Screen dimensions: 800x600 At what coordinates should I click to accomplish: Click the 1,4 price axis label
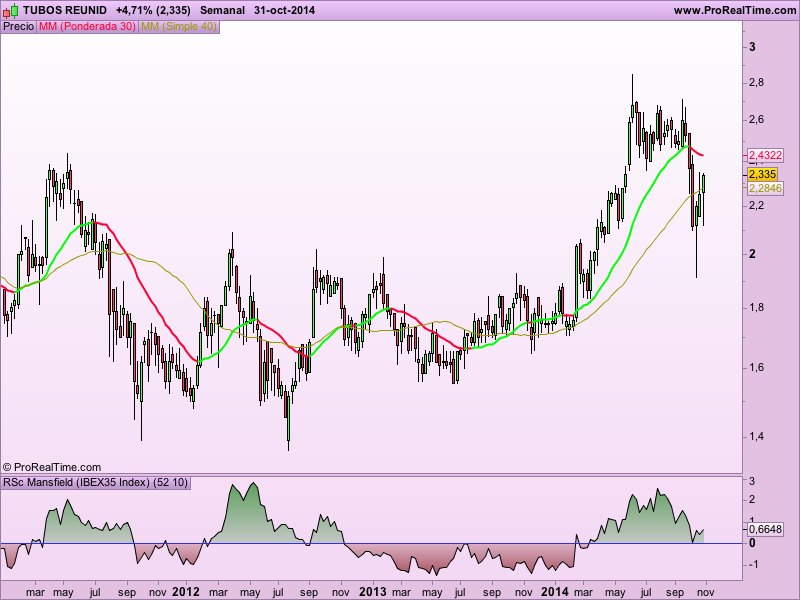[756, 437]
